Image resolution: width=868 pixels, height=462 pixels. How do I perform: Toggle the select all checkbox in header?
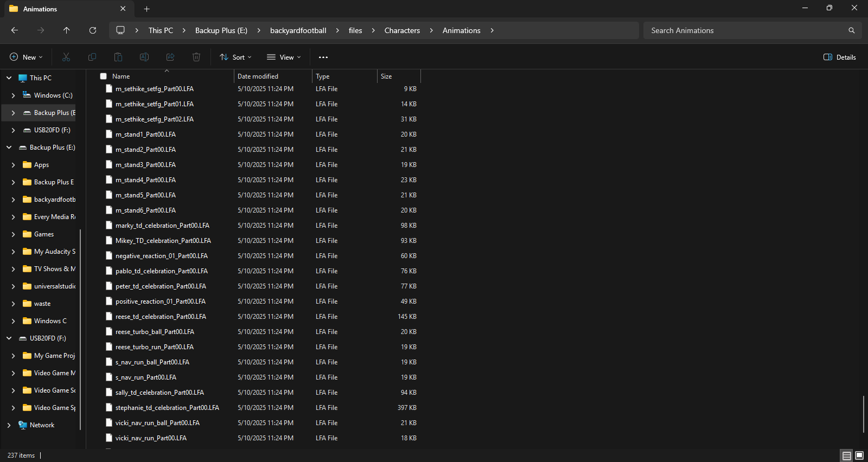point(104,76)
